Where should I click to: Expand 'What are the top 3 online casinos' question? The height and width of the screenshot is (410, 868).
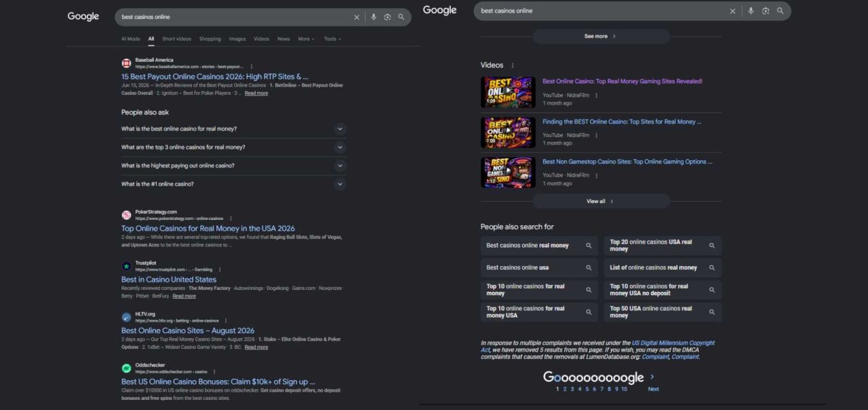pyautogui.click(x=340, y=147)
